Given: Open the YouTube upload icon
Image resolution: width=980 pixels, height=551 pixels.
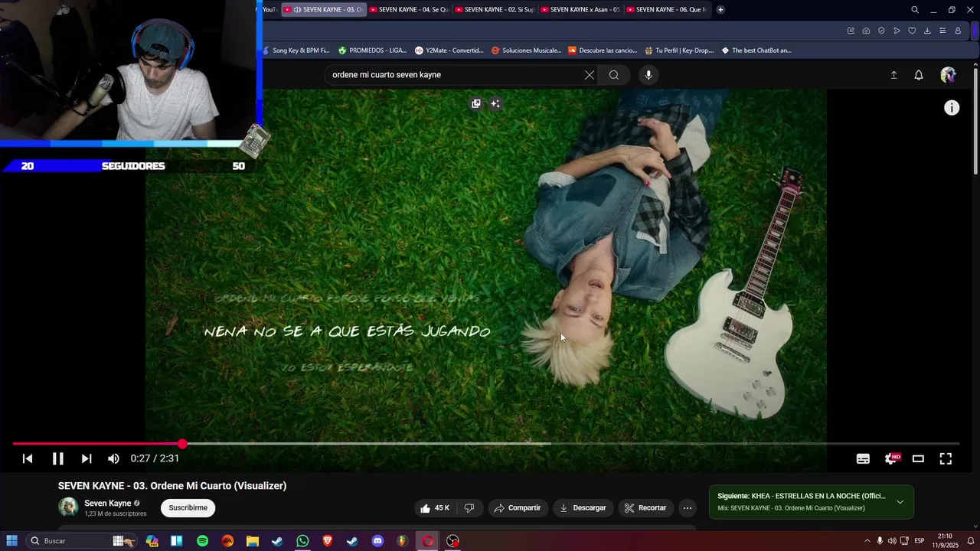Looking at the screenshot, I should tap(893, 75).
